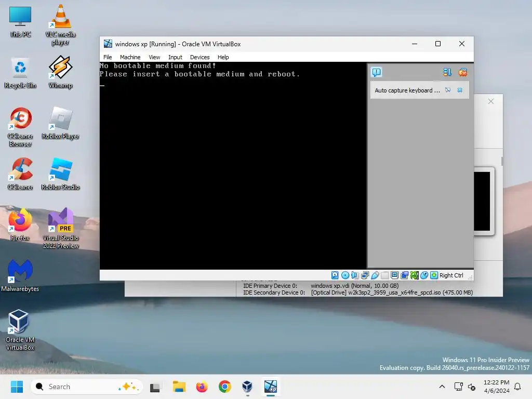Open the File menu in VirtualBox

108,57
